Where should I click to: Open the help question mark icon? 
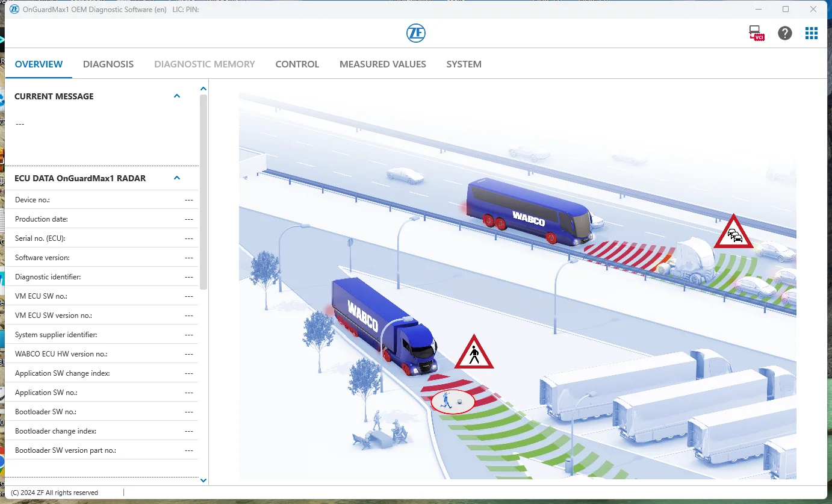(785, 33)
